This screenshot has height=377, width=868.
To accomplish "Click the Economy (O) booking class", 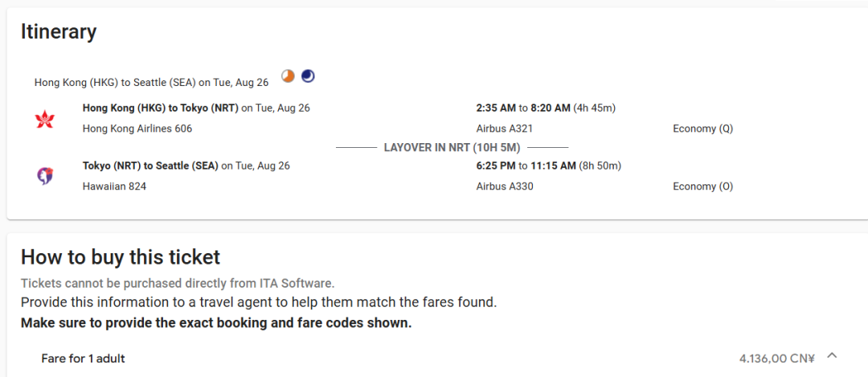I will (x=703, y=186).
